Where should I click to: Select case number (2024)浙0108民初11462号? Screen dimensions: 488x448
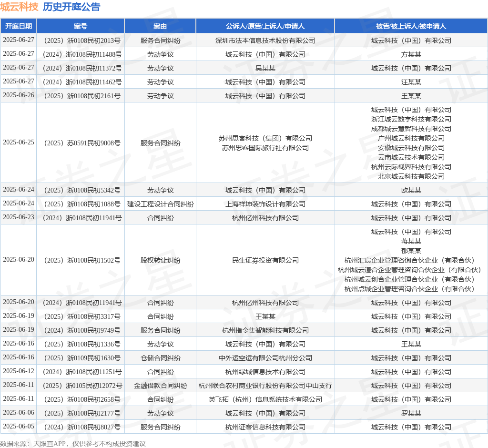pyautogui.click(x=80, y=82)
